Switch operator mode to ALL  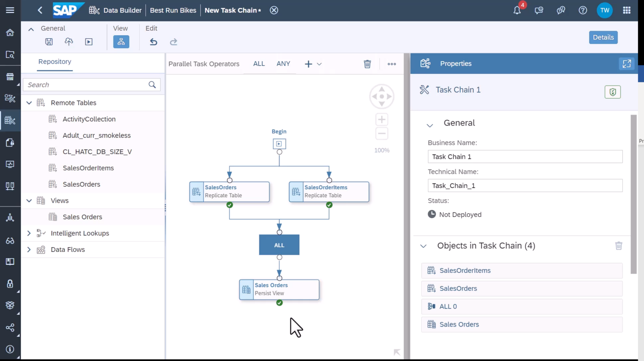[259, 63]
